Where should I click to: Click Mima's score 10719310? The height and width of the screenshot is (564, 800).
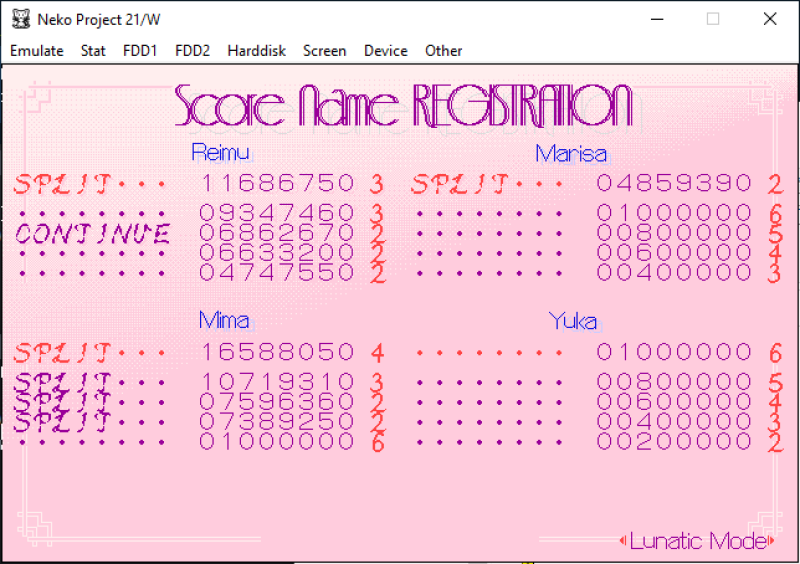click(278, 382)
